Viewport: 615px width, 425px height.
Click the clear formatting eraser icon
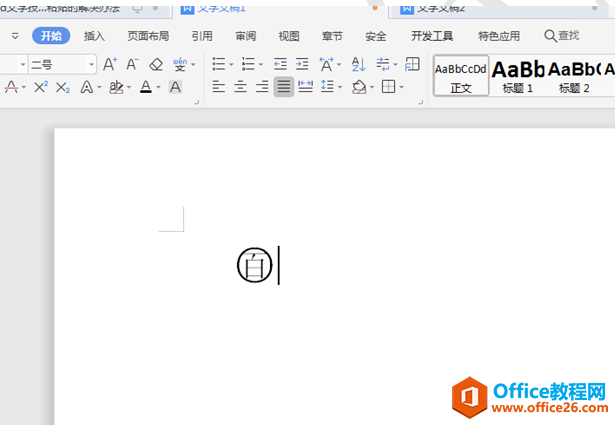point(155,64)
